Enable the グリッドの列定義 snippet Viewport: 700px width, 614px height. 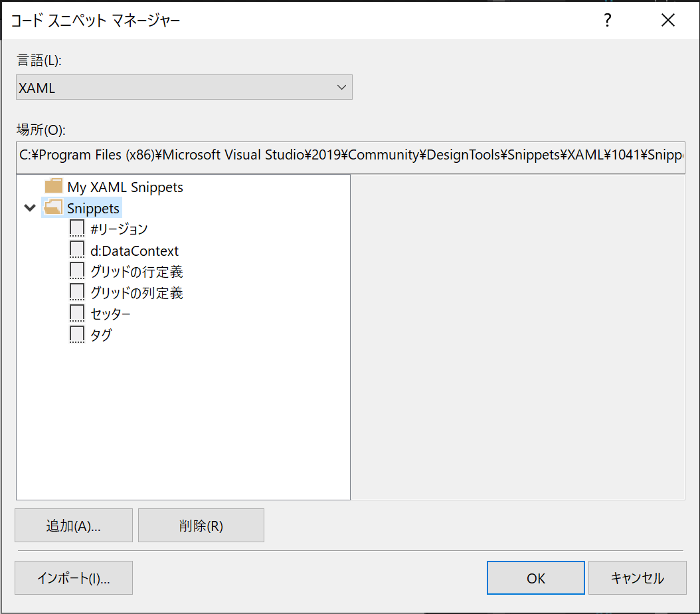(76, 292)
